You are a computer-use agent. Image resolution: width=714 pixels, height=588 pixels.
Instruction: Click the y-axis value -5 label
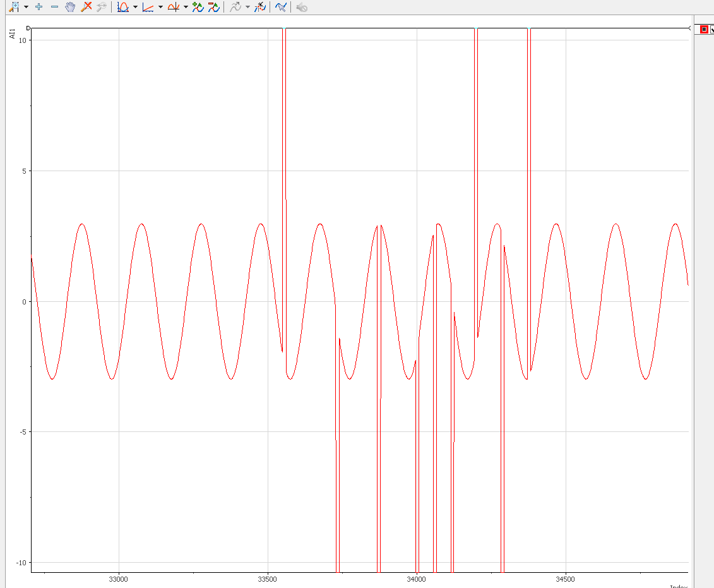point(23,432)
